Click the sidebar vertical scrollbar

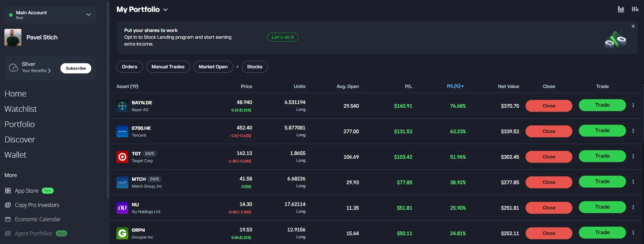coord(108,100)
